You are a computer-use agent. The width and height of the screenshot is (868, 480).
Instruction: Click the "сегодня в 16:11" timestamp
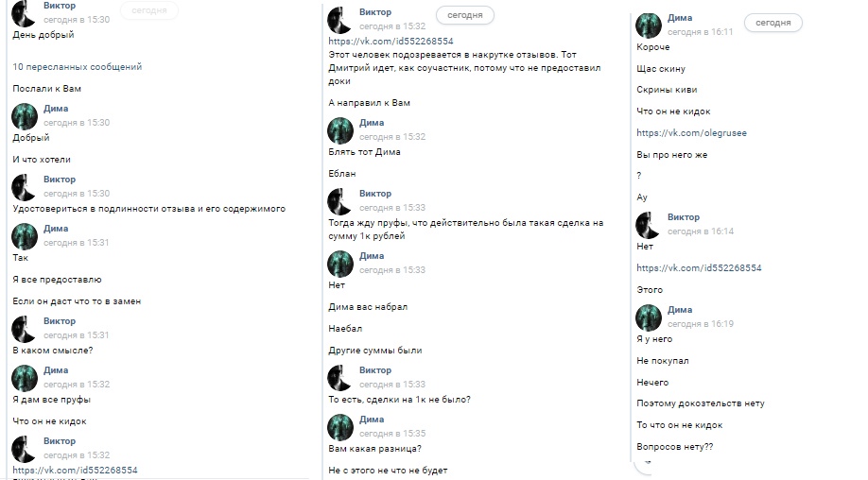701,32
